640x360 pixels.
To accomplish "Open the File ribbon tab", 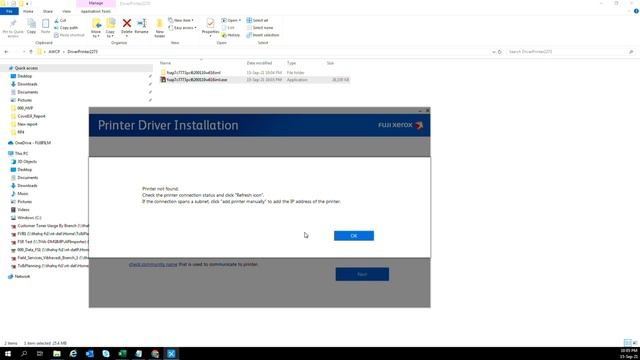I will (x=9, y=11).
